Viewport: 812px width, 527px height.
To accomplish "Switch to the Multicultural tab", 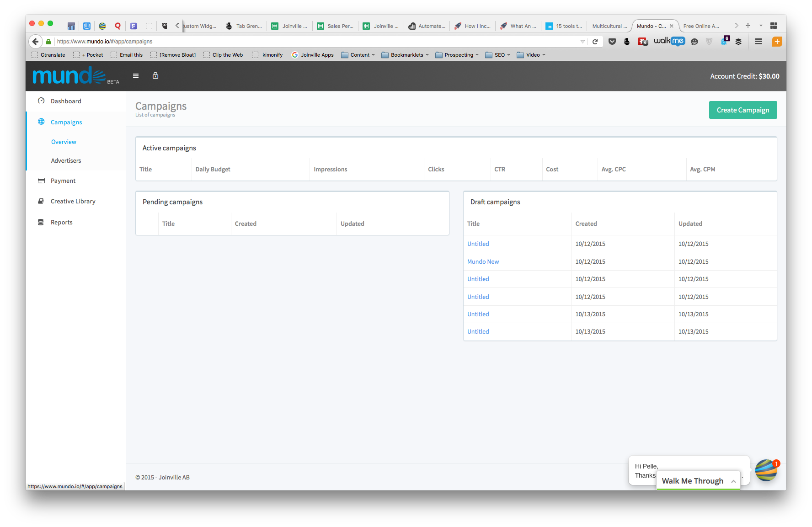I will point(609,26).
